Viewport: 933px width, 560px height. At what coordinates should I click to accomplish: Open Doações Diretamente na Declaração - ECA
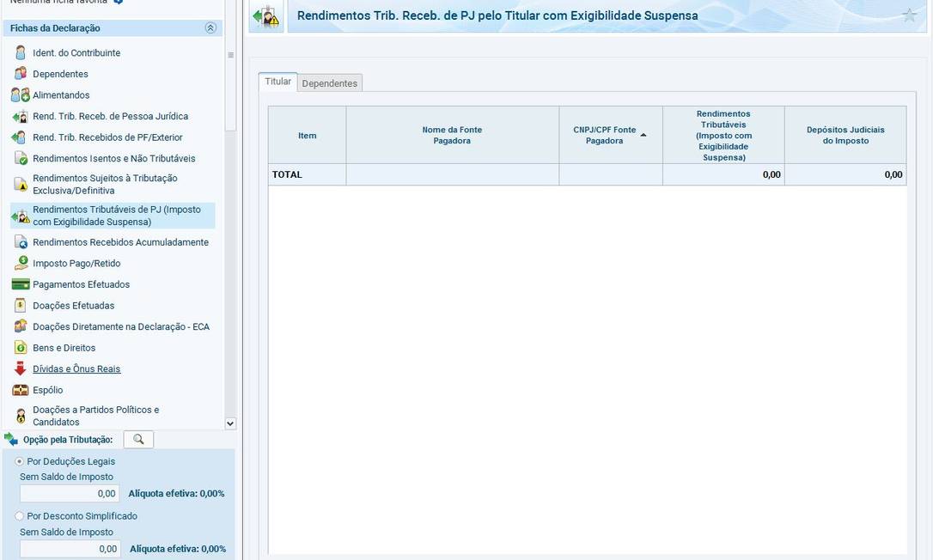120,326
